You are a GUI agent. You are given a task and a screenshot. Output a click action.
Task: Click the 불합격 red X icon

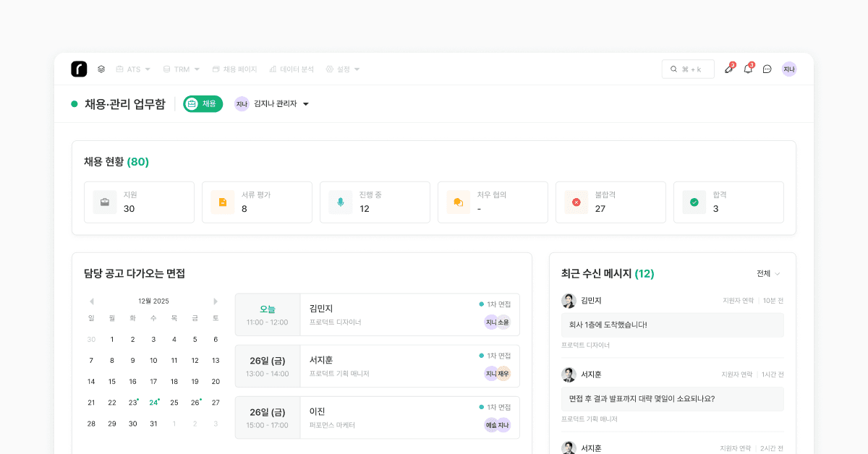click(576, 202)
